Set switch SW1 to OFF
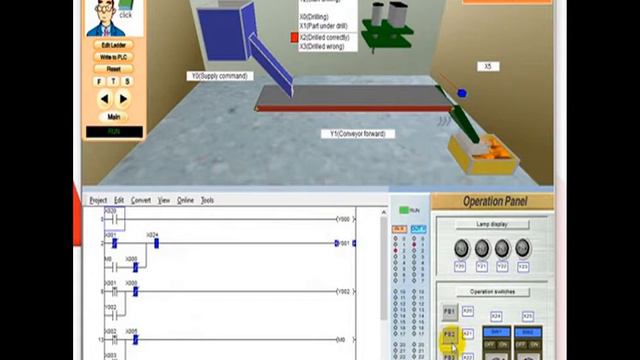Image resolution: width=640 pixels, height=360 pixels. pos(490,345)
